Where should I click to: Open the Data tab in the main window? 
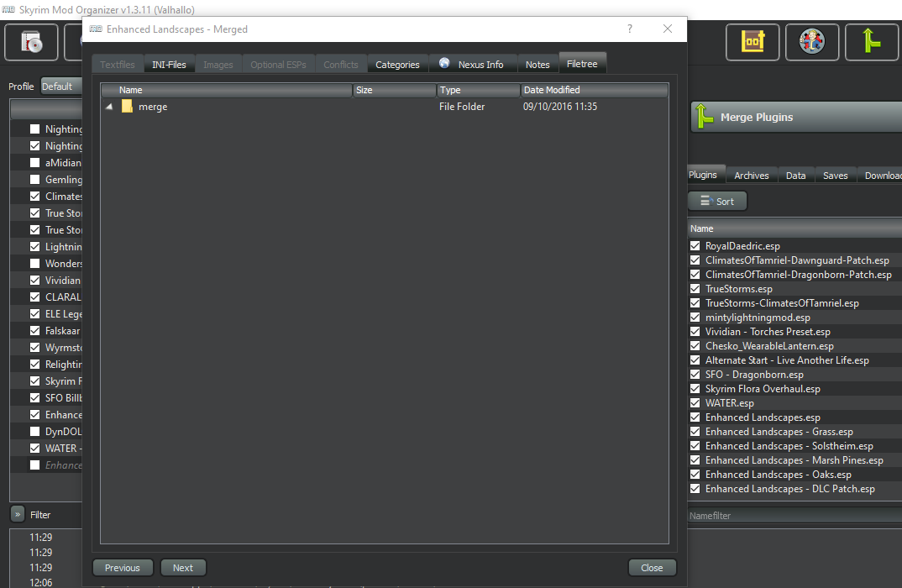[x=795, y=176]
